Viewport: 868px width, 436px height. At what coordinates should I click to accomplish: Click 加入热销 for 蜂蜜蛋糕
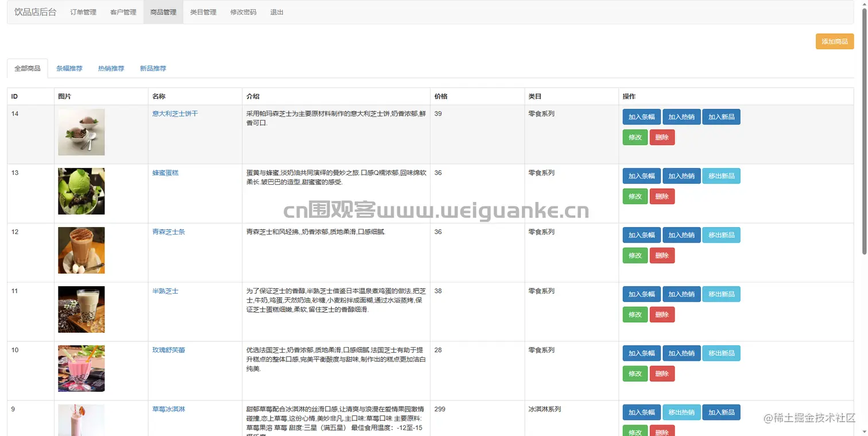point(681,176)
